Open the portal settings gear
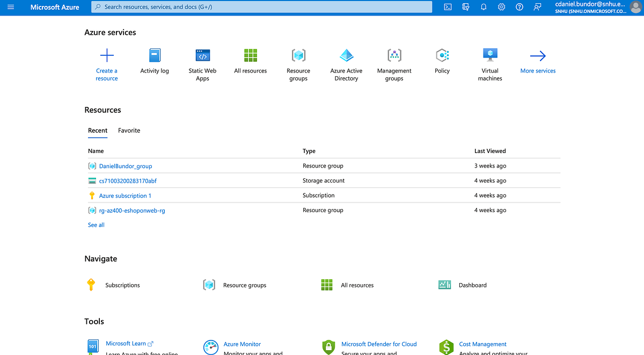 click(x=501, y=7)
